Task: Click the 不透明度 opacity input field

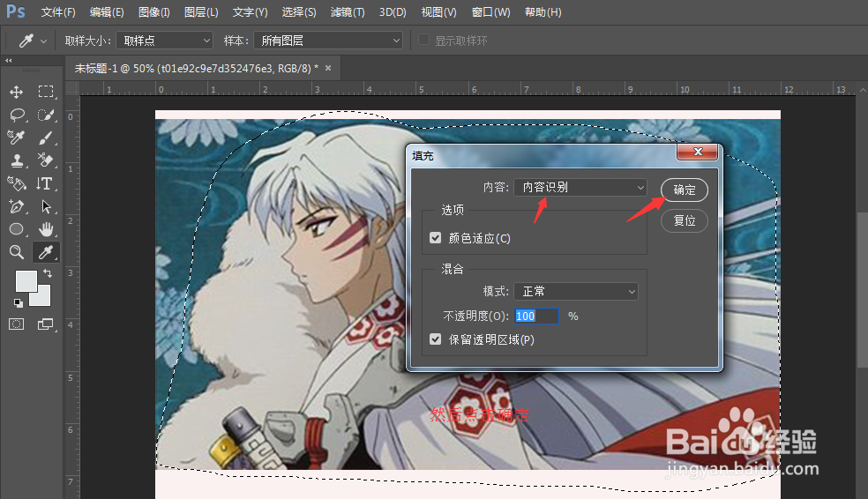Action: [535, 316]
